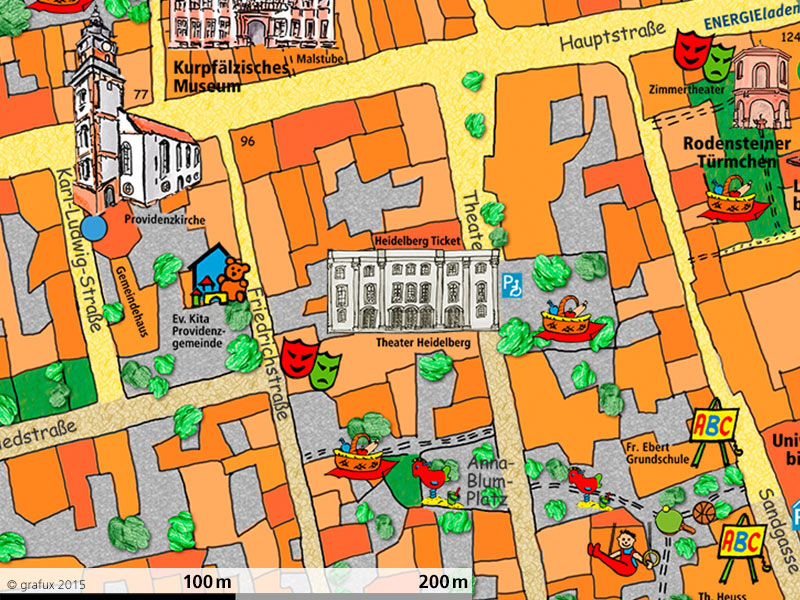Viewport: 800px width, 600px height.
Task: Click the 100 m scale bar marker
Action: click(x=206, y=581)
